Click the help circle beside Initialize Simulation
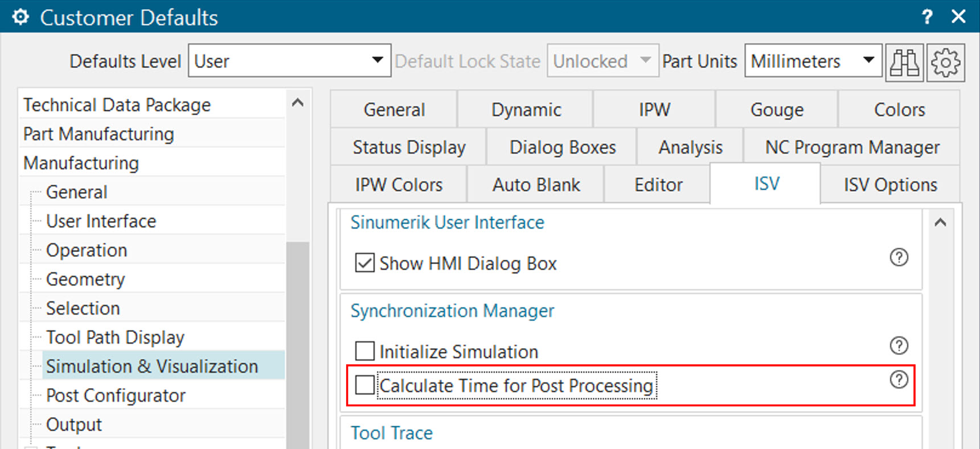Screen dimensions: 980x449 click(899, 345)
